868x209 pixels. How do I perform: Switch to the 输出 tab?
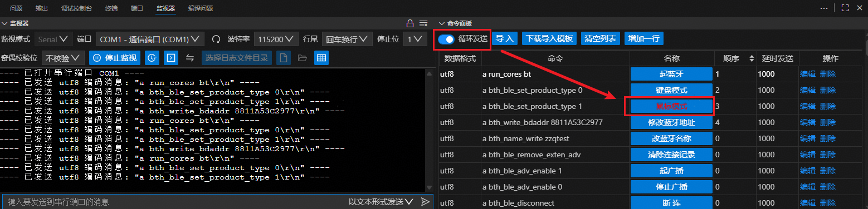[42, 8]
